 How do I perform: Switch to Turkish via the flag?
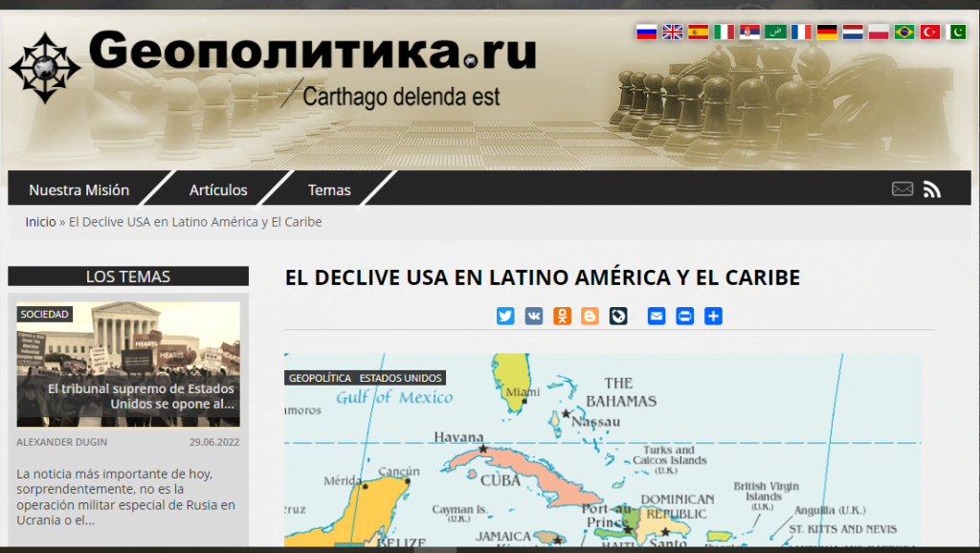pyautogui.click(x=930, y=32)
